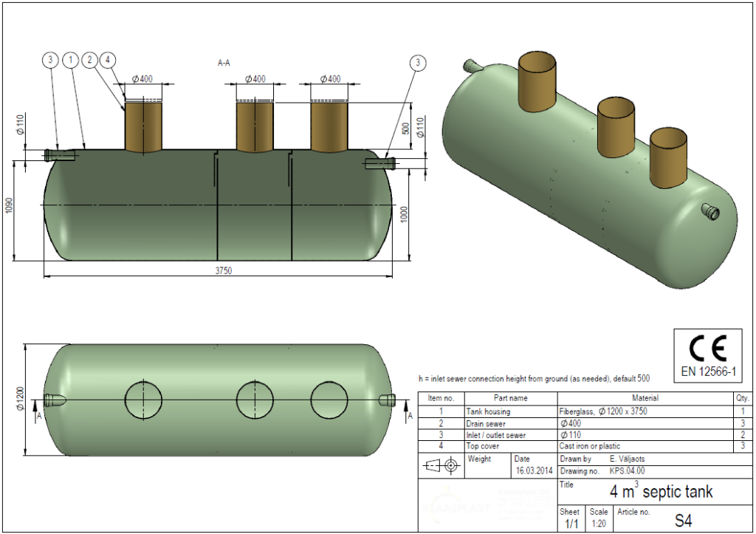The height and width of the screenshot is (534, 756).
Task: Click the CE conformity mark logo
Action: pos(707,347)
